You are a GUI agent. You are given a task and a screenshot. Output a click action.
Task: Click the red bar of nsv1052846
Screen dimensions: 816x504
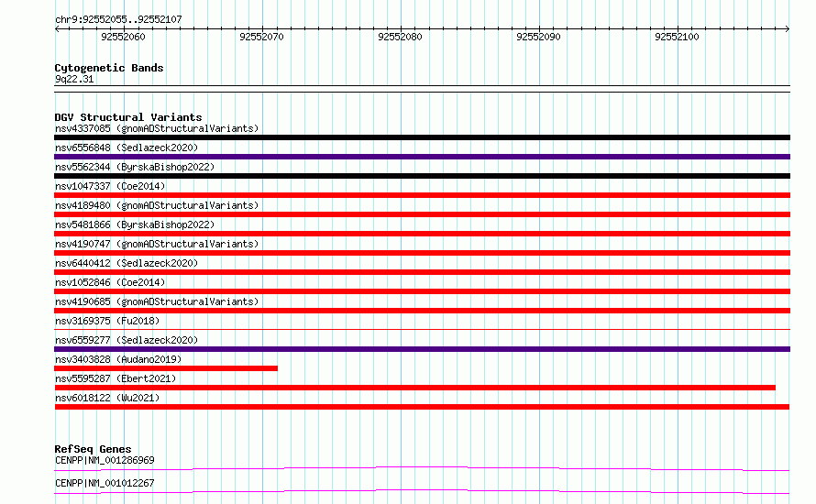pos(422,291)
